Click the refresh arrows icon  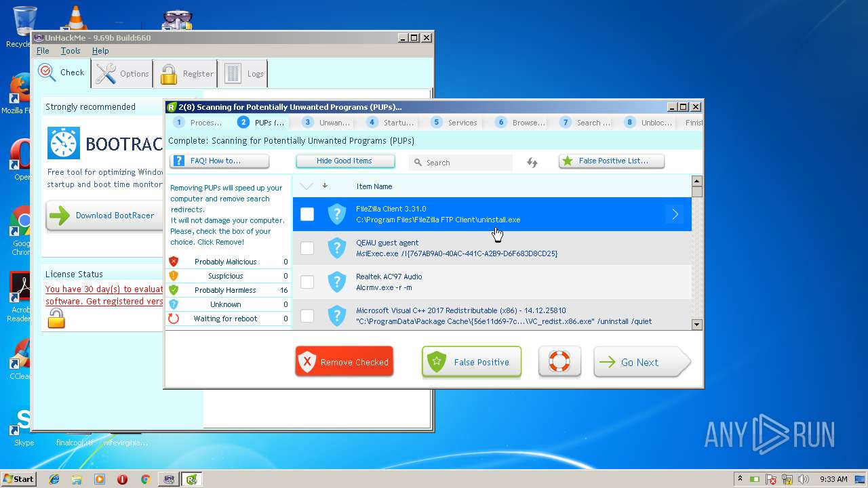pos(532,162)
